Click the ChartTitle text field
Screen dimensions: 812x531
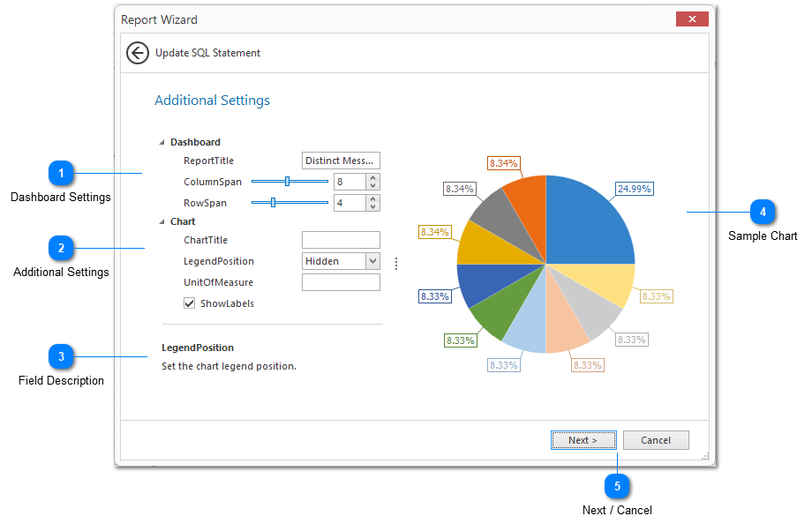[341, 240]
